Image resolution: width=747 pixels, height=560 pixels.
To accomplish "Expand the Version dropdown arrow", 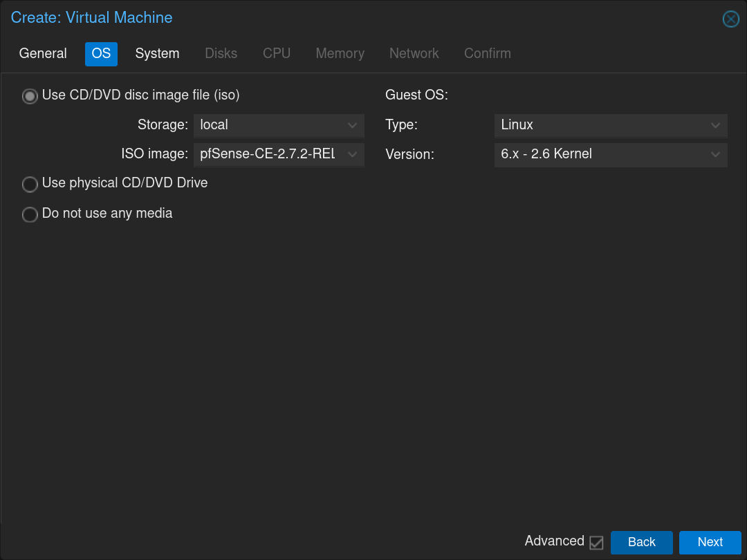I will click(715, 154).
